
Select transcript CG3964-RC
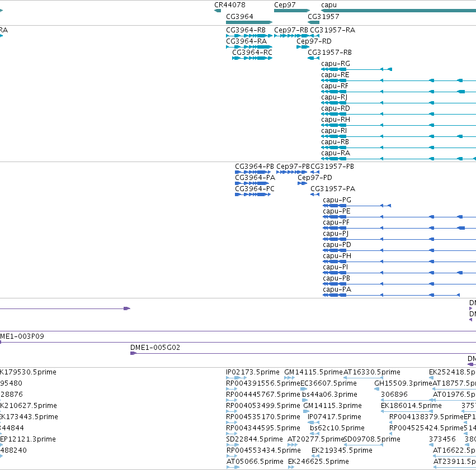[252, 53]
